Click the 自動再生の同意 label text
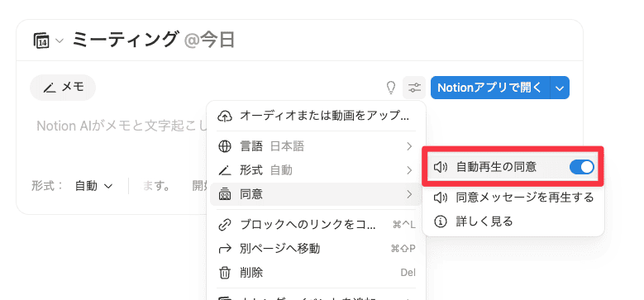Image resolution: width=644 pixels, height=300 pixels. [x=496, y=167]
